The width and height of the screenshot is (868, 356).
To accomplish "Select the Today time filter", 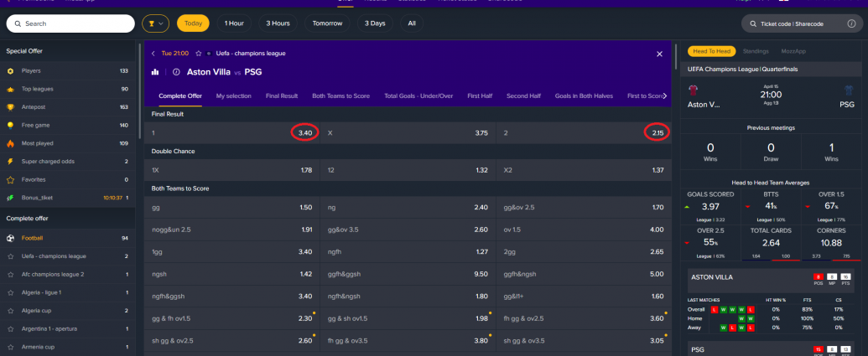I will pos(193,23).
